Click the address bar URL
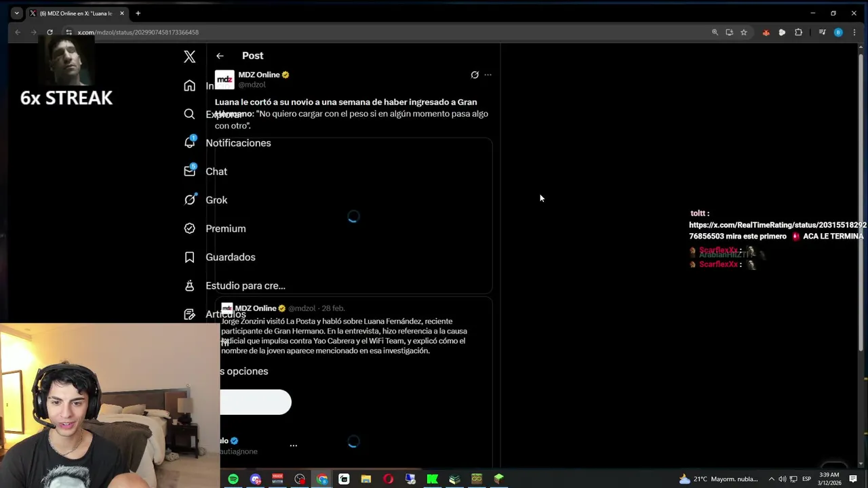 (x=138, y=32)
